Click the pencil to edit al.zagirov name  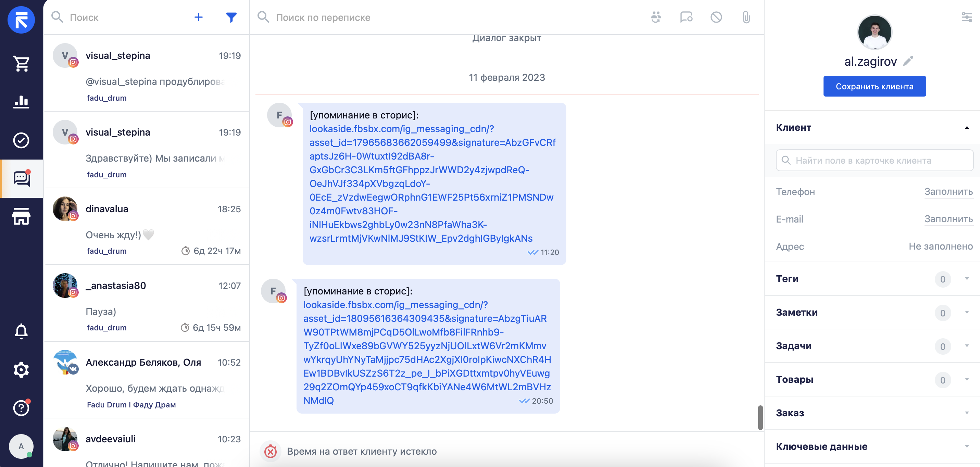pyautogui.click(x=908, y=61)
